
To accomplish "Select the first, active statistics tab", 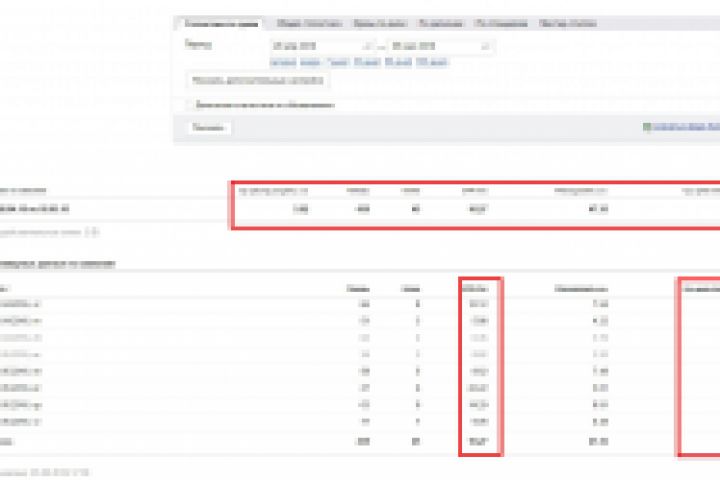I will click(221, 23).
